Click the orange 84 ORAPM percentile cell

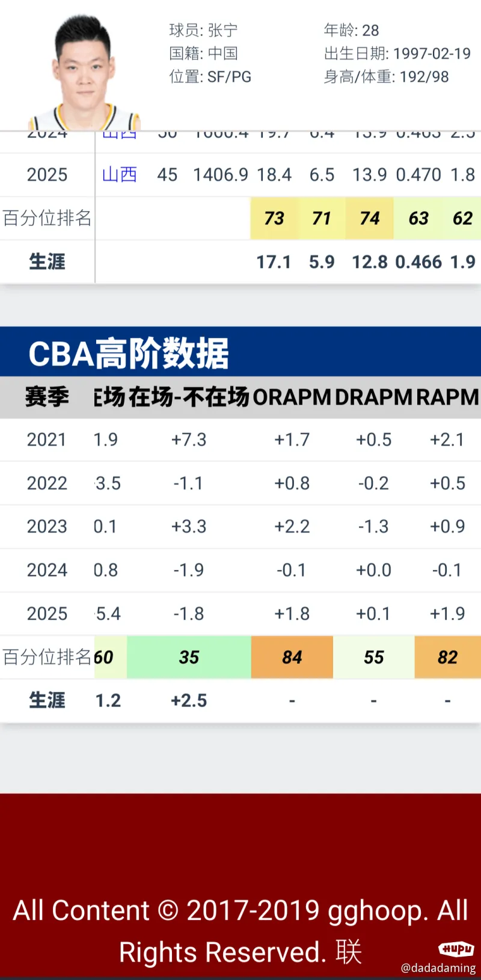click(x=292, y=657)
